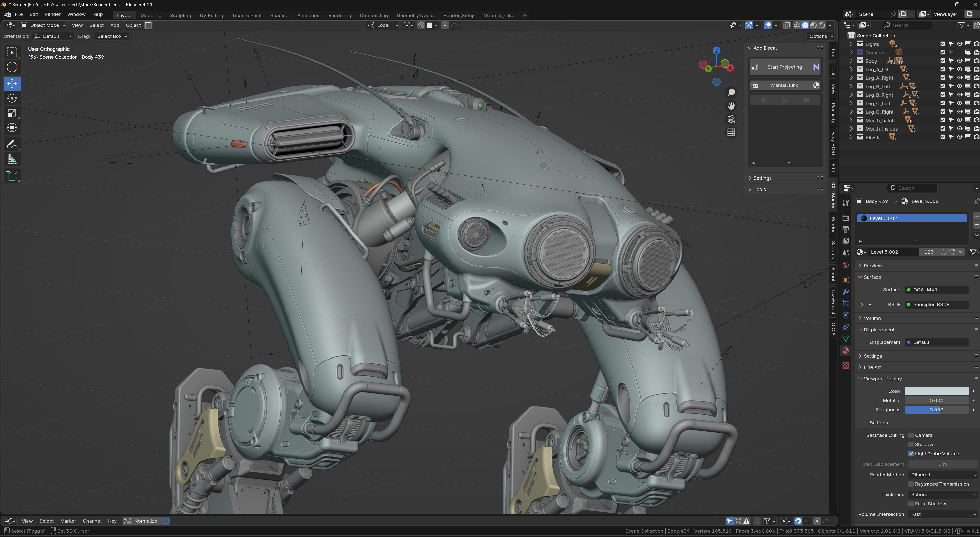
Task: Exclude Body collection from view layer
Action: coord(942,61)
